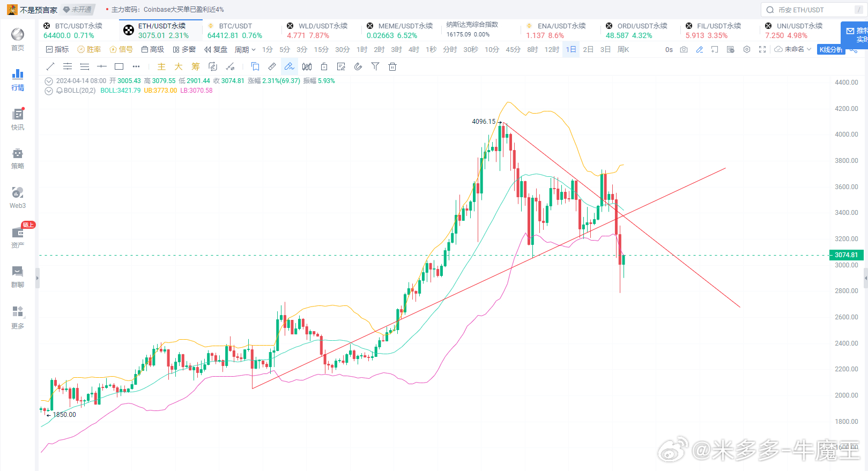The image size is (868, 471).
Task: Click the K线分析 button
Action: 830,49
